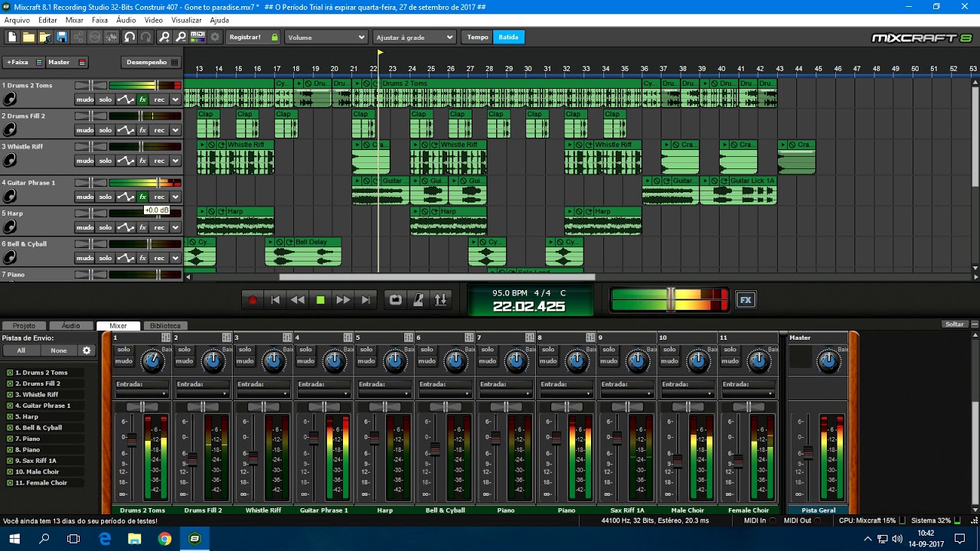Click the record button in transport

[x=253, y=300]
